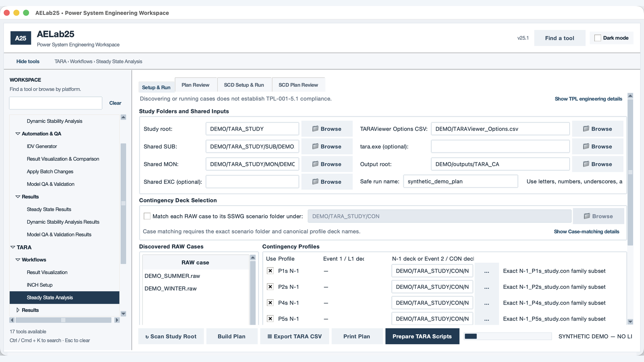Open Model QA & Validation Results

(x=59, y=234)
